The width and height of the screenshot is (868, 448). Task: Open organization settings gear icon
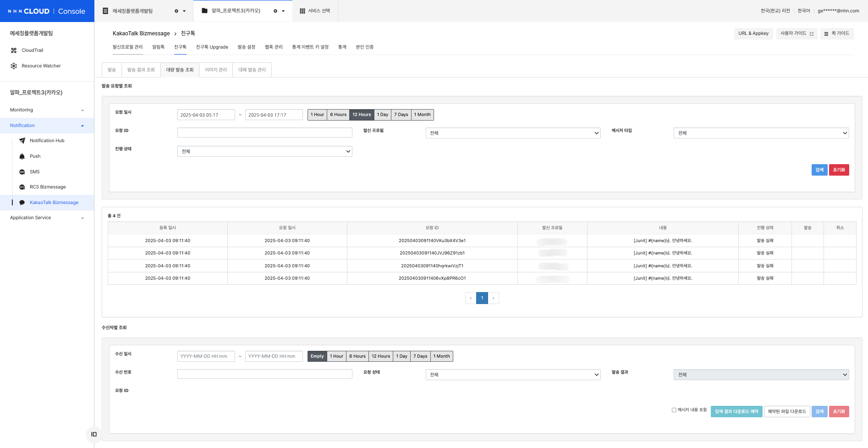click(176, 11)
